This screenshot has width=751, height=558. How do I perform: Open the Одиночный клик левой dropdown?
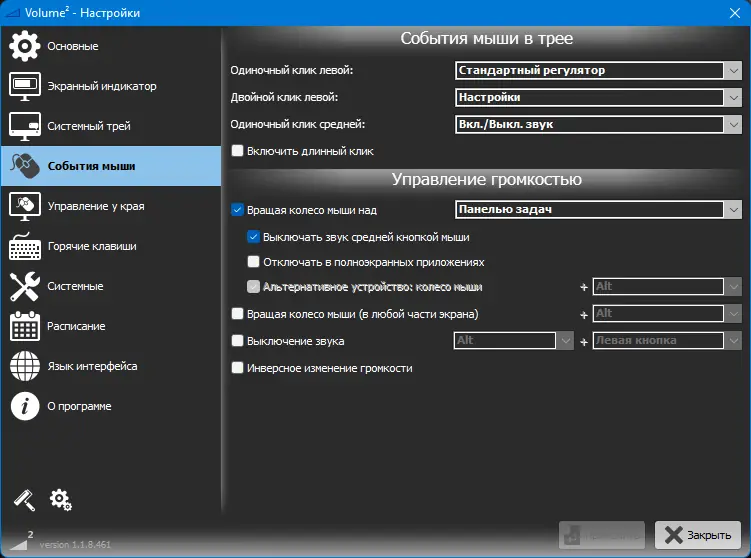click(x=598, y=70)
